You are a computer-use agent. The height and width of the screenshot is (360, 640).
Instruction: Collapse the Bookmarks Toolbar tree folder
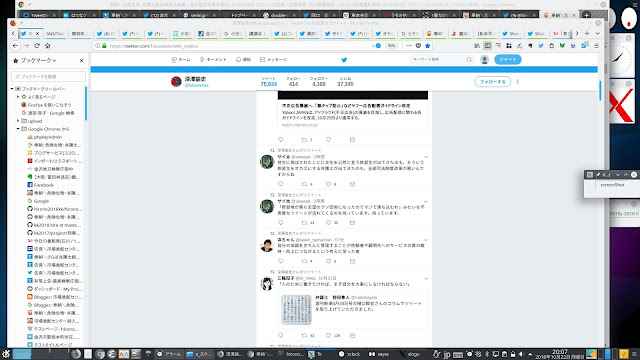click(12, 89)
